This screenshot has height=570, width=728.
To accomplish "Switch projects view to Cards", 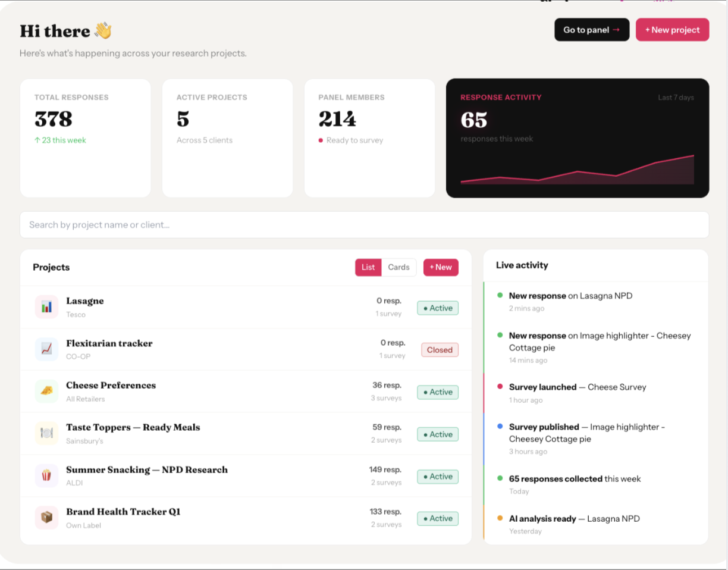I will click(x=398, y=267).
